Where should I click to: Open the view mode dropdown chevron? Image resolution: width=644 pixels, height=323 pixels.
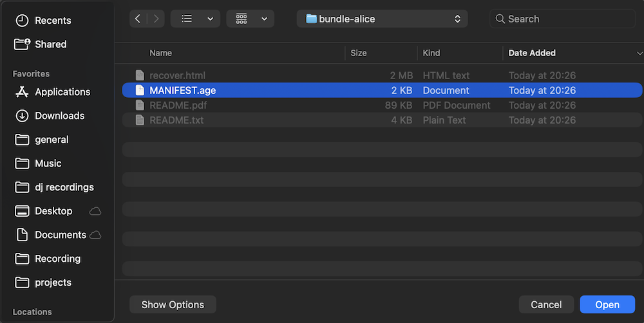[x=211, y=19]
